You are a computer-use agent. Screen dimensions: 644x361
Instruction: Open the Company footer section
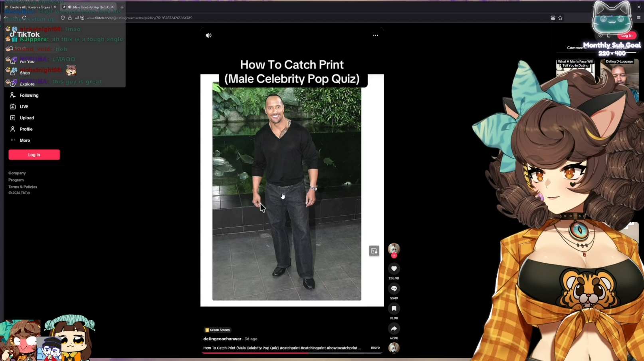pyautogui.click(x=17, y=173)
